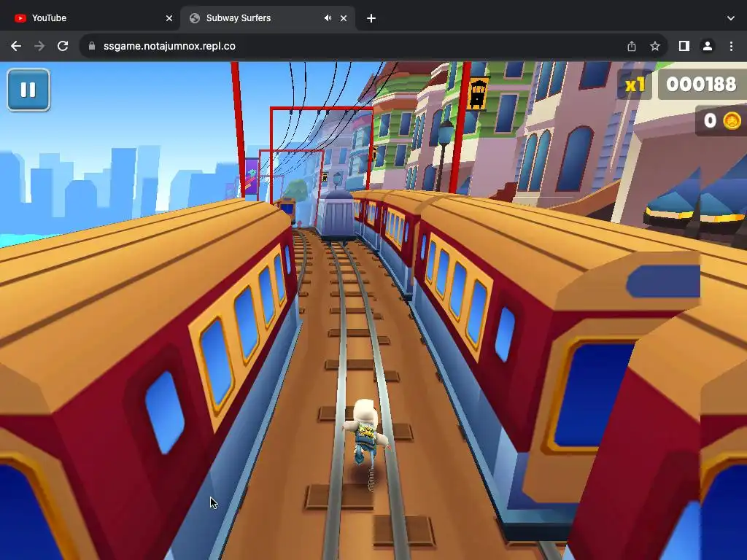Bookmark this page with the star
The width and height of the screenshot is (747, 560).
[x=655, y=46]
